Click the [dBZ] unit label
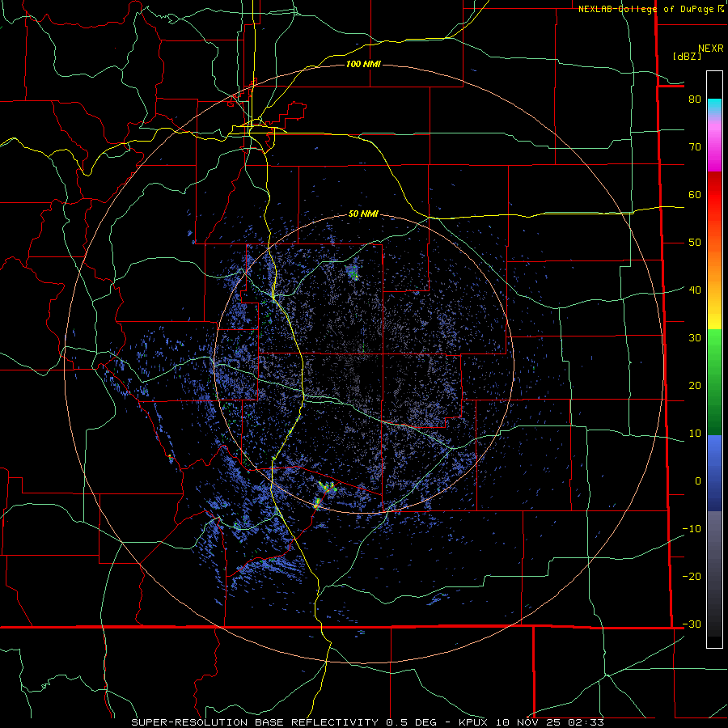 [x=687, y=56]
